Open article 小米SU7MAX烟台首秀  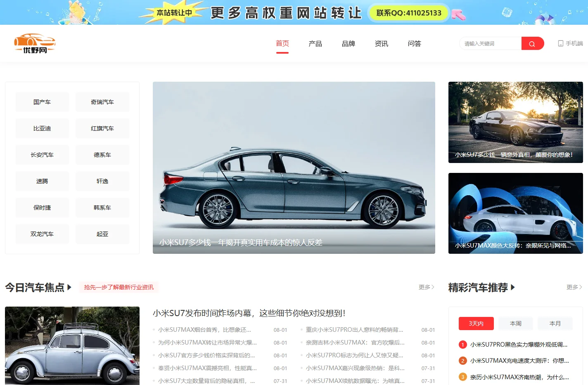click(x=204, y=330)
